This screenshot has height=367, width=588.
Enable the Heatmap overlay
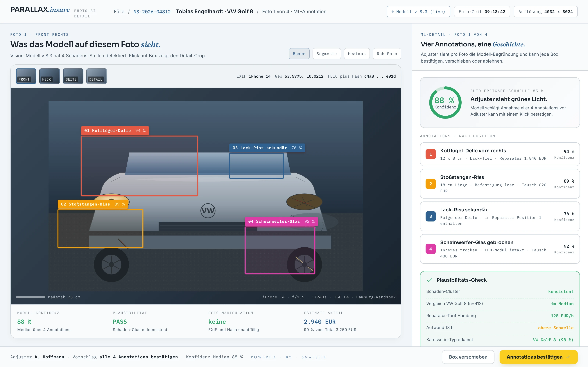tap(357, 54)
